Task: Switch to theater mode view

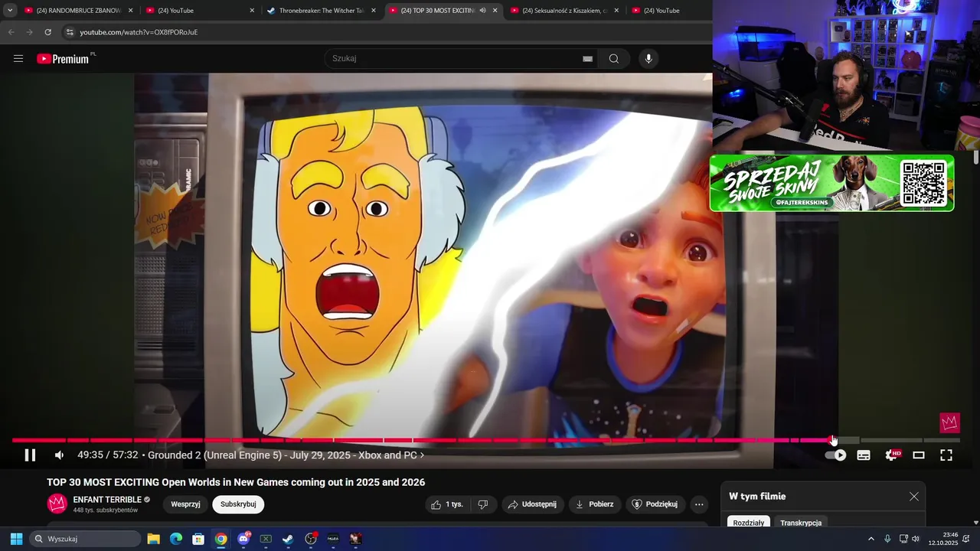Action: [919, 455]
